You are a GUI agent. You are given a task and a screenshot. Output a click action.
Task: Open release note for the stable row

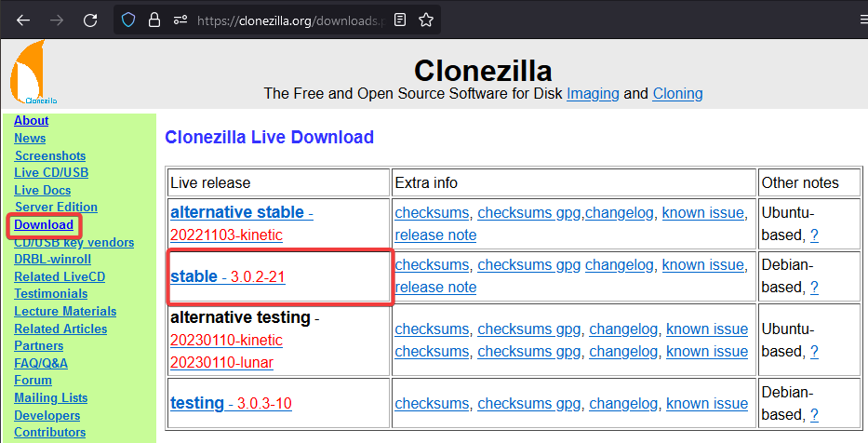click(x=435, y=288)
